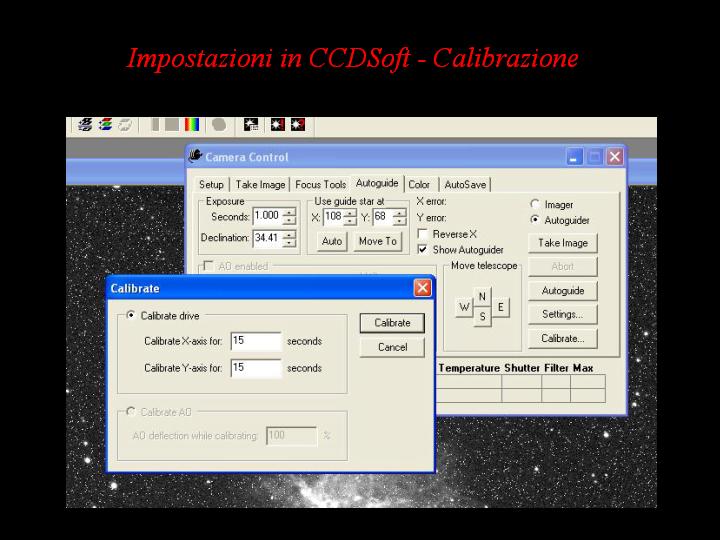
Task: Move telescope South with S button
Action: 482,317
